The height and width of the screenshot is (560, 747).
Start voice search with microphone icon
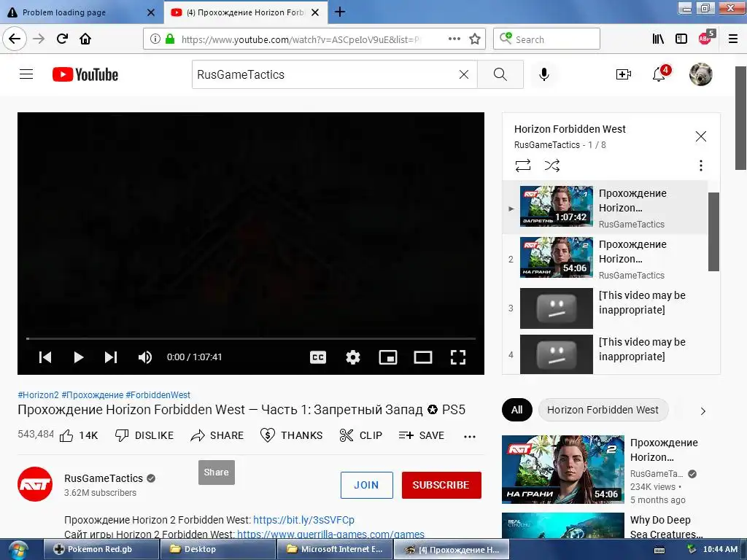tap(544, 74)
